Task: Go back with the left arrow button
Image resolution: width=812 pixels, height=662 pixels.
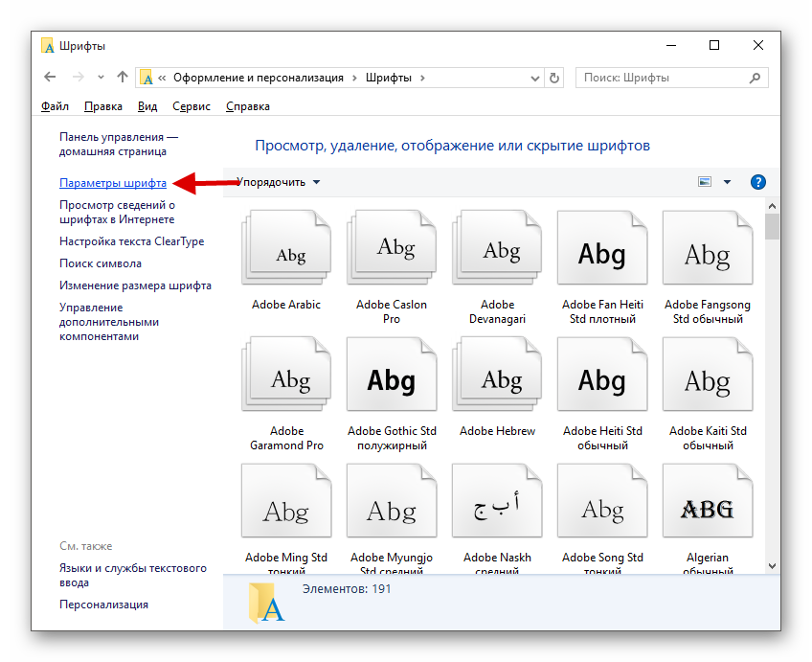Action: point(50,78)
